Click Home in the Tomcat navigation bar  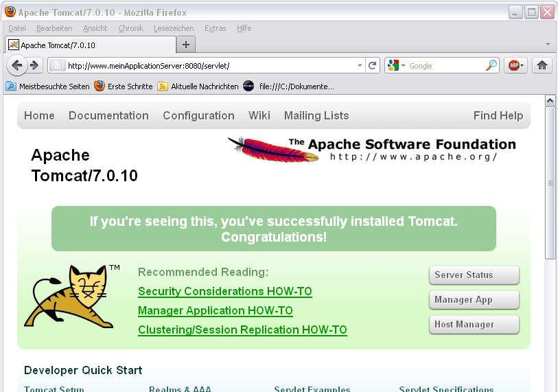39,115
